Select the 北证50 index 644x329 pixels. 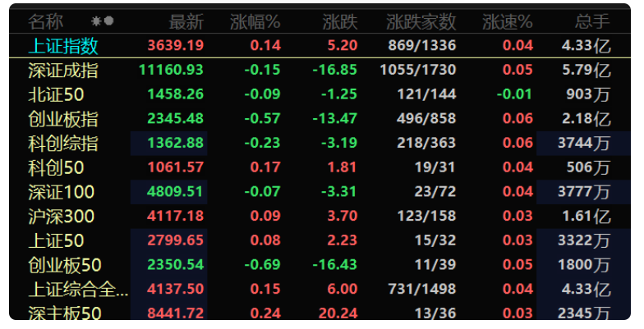point(320,94)
